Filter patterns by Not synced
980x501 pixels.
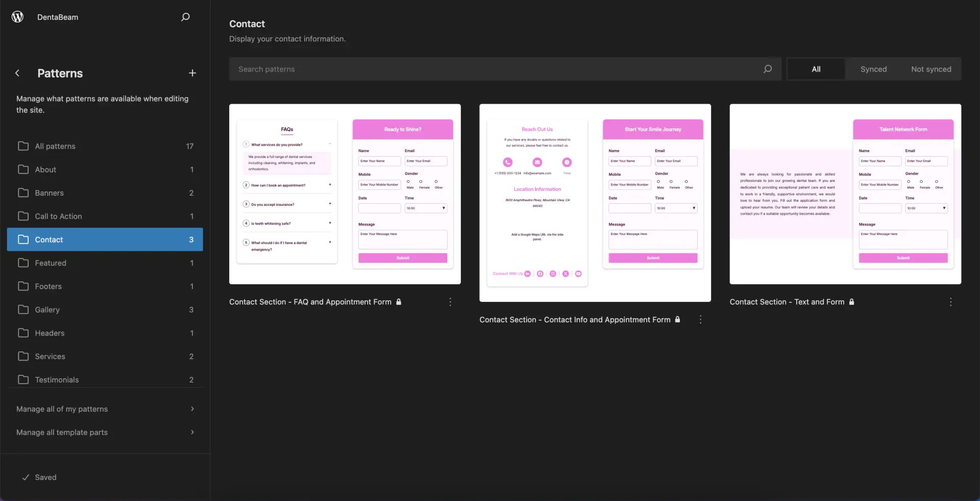pos(931,69)
